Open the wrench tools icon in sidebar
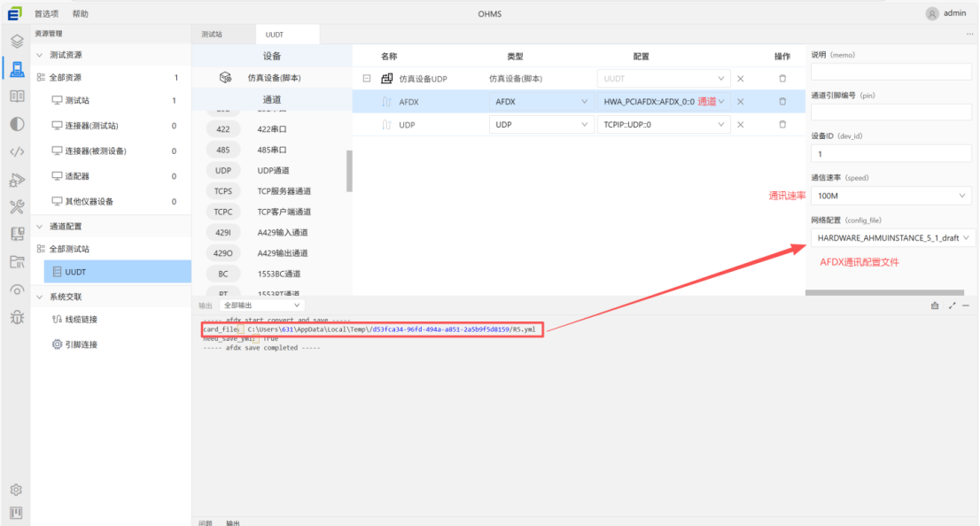This screenshot has height=526, width=980. point(16,207)
